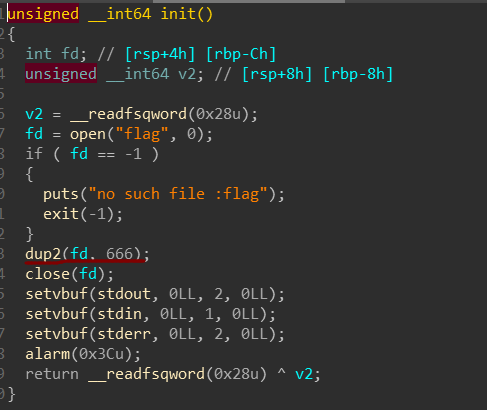Select v2 in 'unsigned __int64 v2;' declaration
Image resolution: width=487 pixels, height=410 pixels.
187,74
